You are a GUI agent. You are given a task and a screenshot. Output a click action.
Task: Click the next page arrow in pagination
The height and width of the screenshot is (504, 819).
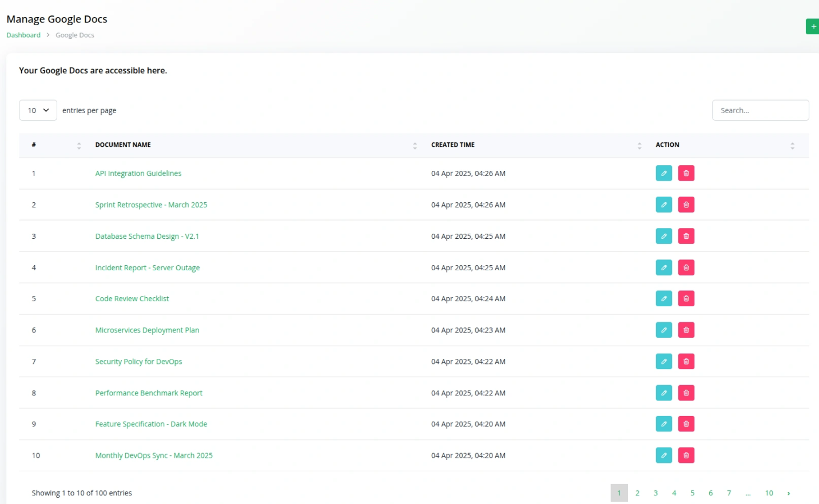[x=789, y=493]
